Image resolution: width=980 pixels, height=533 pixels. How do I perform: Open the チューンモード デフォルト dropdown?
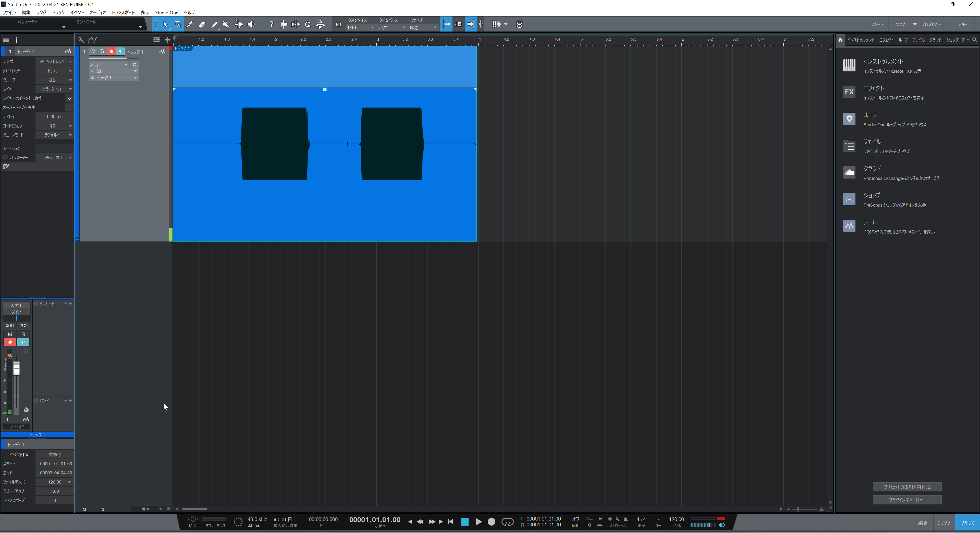[x=54, y=135]
